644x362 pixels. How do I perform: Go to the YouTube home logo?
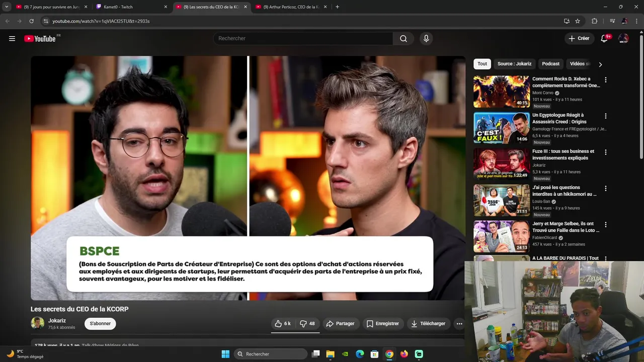[40, 39]
